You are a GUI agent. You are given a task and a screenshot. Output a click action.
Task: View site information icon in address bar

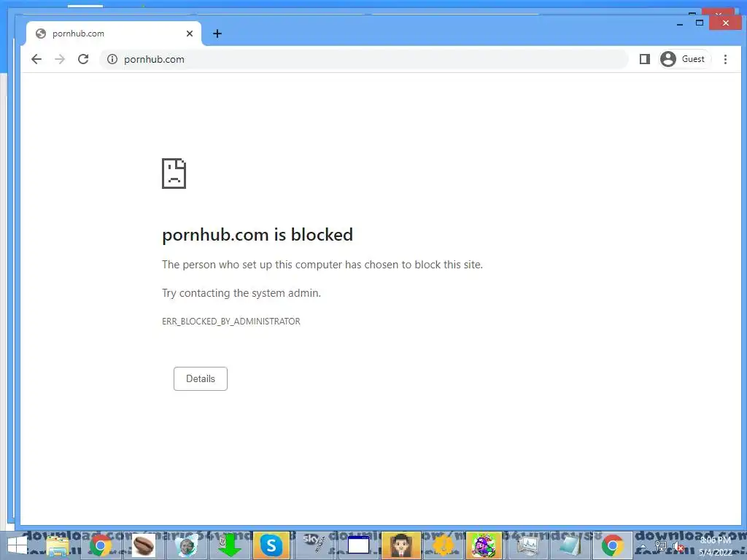[x=112, y=59]
